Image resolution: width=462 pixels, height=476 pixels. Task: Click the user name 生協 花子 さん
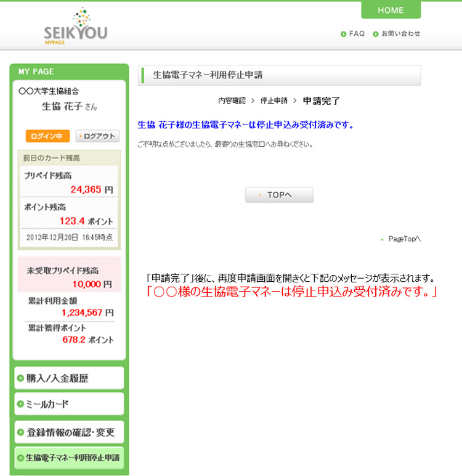click(x=70, y=106)
